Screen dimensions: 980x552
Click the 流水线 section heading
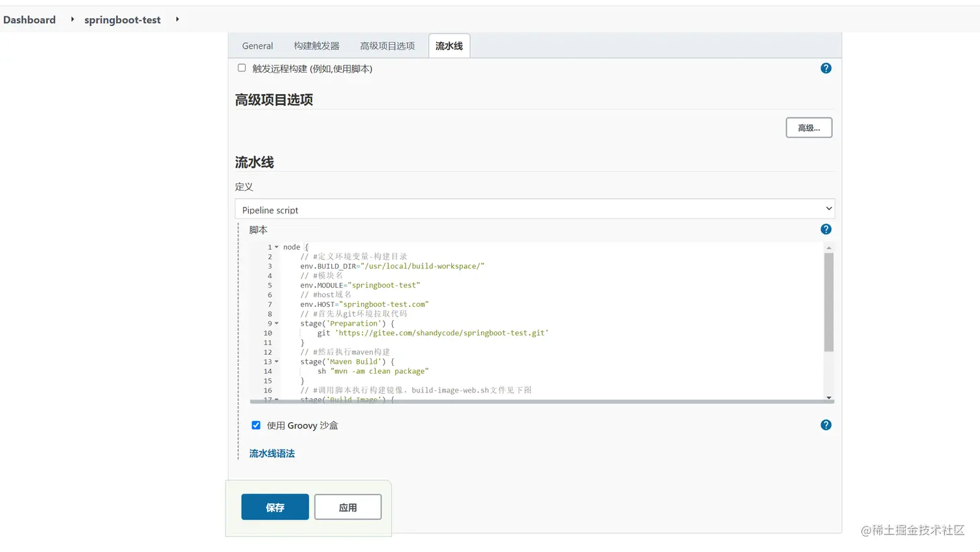254,162
